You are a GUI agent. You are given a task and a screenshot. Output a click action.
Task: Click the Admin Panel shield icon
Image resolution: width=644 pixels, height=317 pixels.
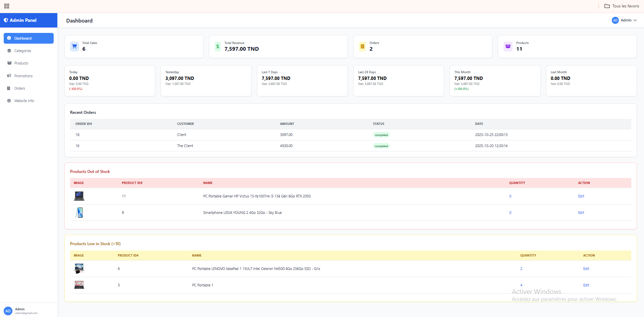point(6,20)
